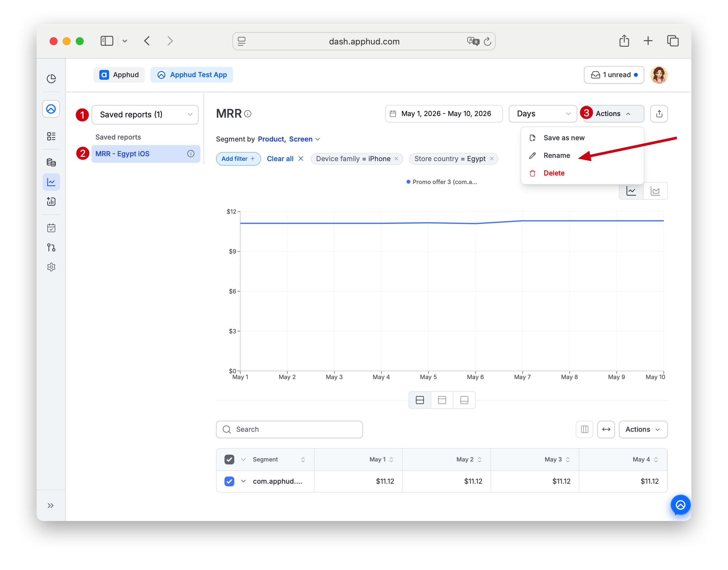The image size is (728, 570).
Task: Sort by the Segment column
Action: [x=303, y=460]
